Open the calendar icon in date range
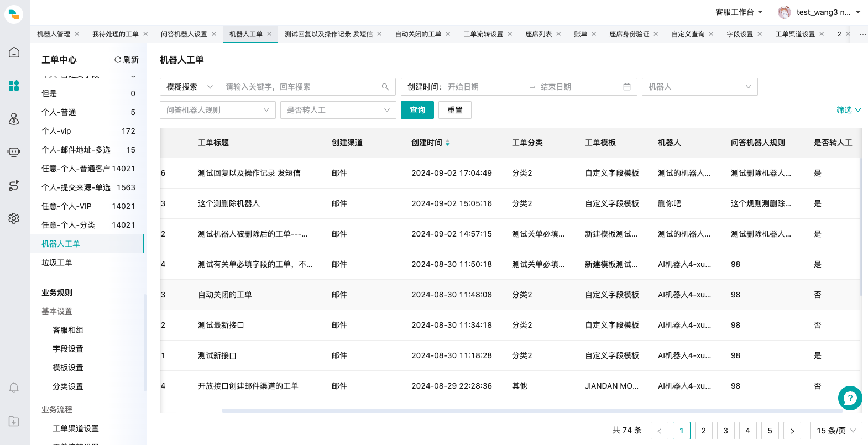The width and height of the screenshot is (868, 445). [x=627, y=87]
